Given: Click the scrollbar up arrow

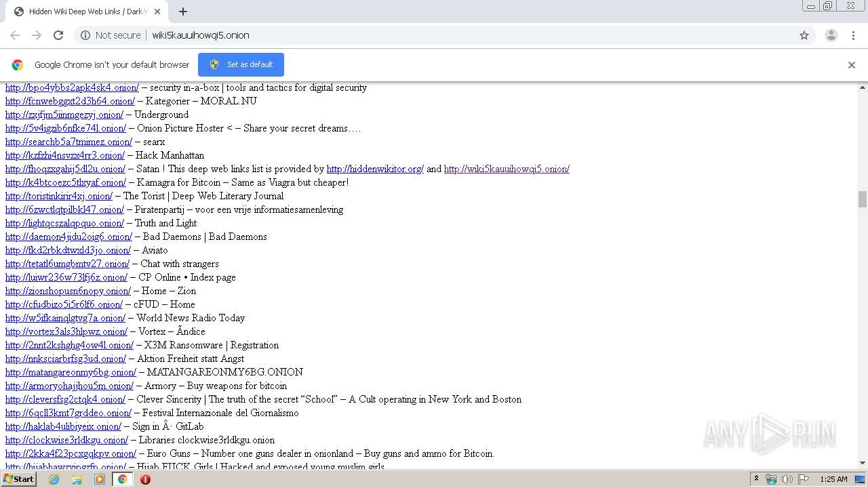Looking at the screenshot, I should pos(863,87).
